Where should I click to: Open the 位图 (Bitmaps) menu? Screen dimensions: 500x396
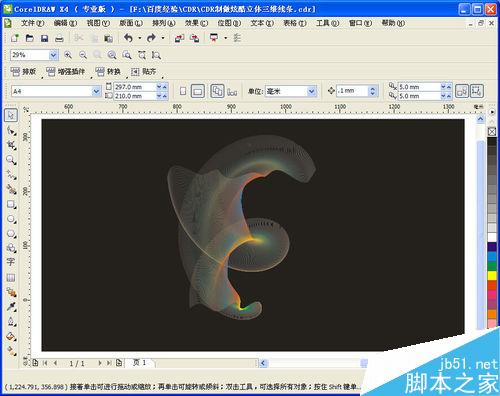[x=229, y=23]
